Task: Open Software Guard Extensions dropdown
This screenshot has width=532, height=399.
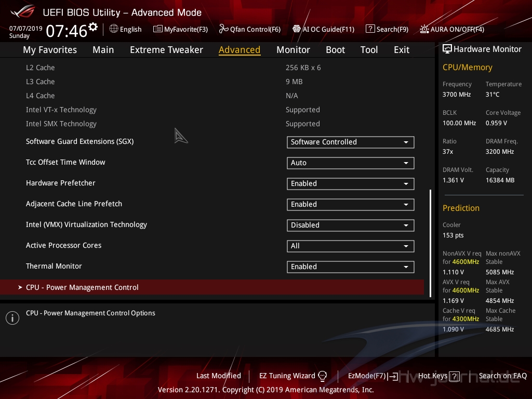Action: (351, 142)
